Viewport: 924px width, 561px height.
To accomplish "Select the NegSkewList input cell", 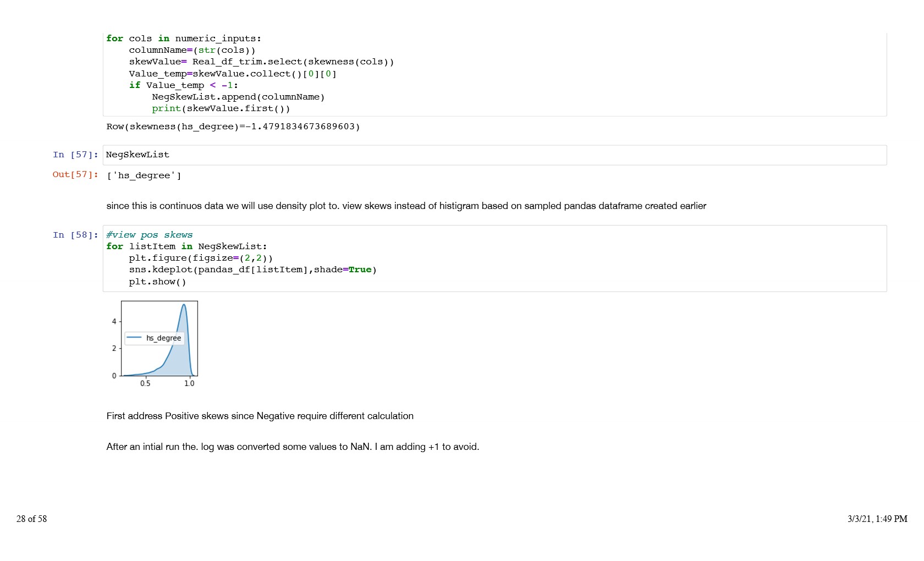I will pos(494,155).
